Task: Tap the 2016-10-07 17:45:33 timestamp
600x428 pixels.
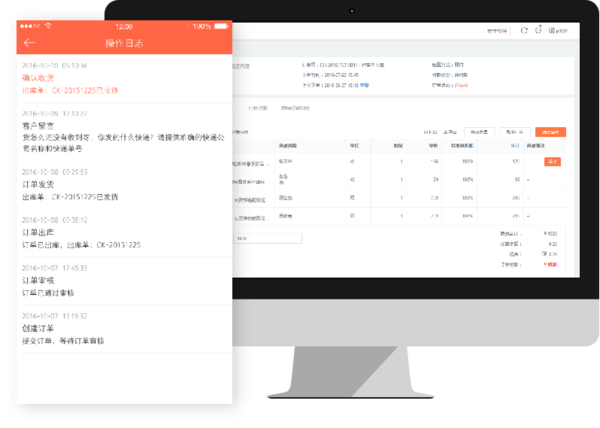Action: tap(55, 268)
